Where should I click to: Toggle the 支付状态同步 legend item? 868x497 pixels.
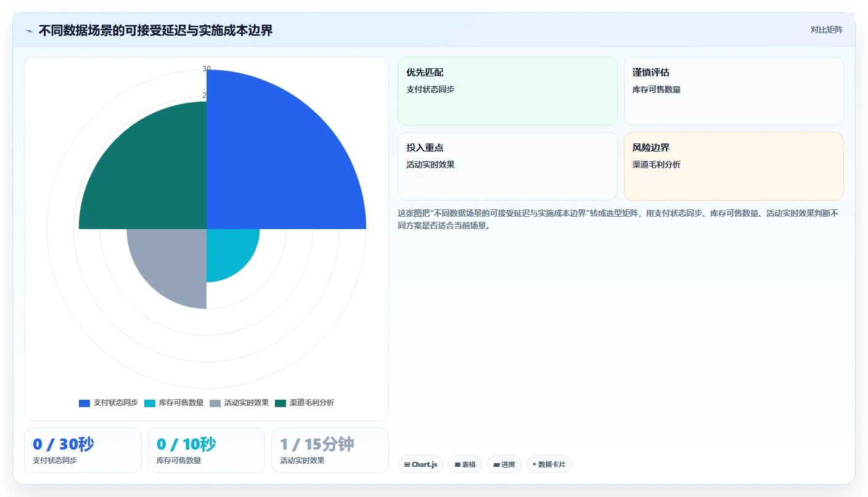(108, 403)
